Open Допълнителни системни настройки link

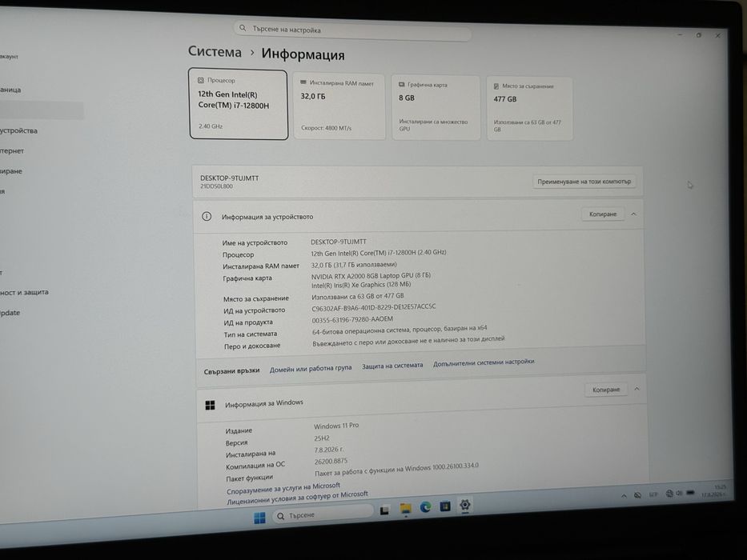point(484,363)
